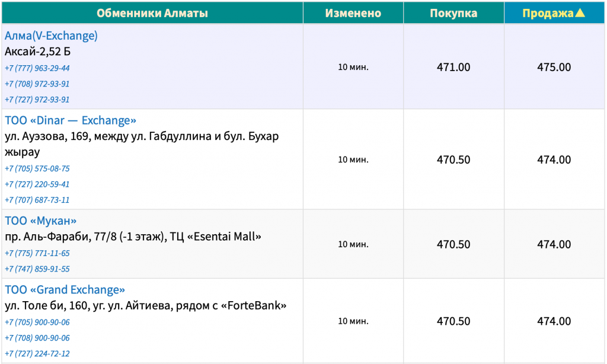
Task: Sort by the Изменено column header
Action: [353, 13]
